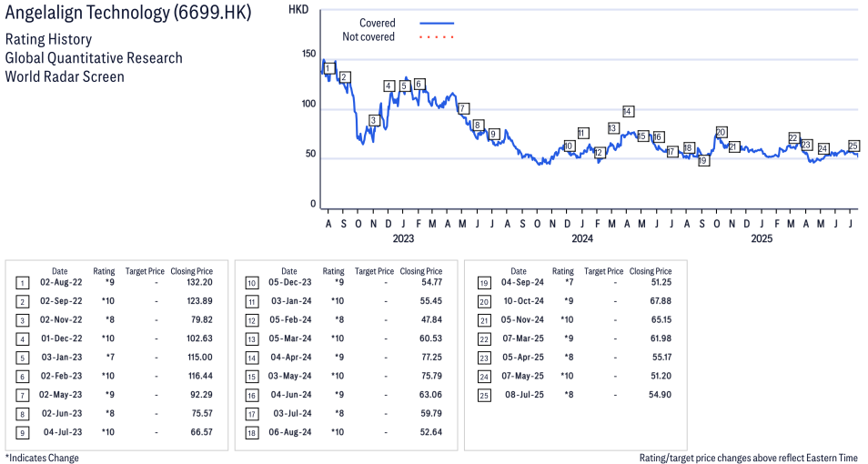Image resolution: width=868 pixels, height=464 pixels.
Task: Click the Covered blue legend line
Action: click(437, 24)
